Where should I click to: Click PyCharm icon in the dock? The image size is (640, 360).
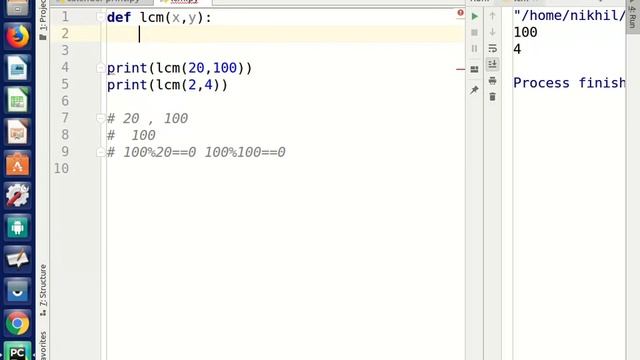coord(17,351)
